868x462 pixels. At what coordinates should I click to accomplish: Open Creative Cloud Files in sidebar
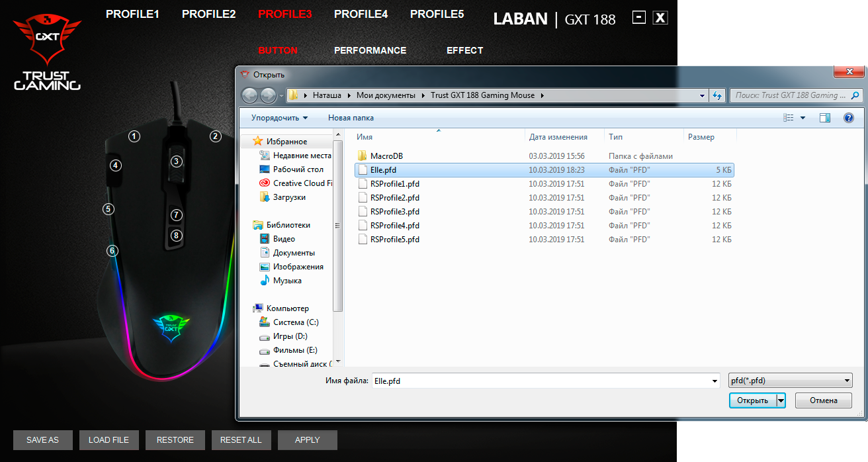(296, 183)
